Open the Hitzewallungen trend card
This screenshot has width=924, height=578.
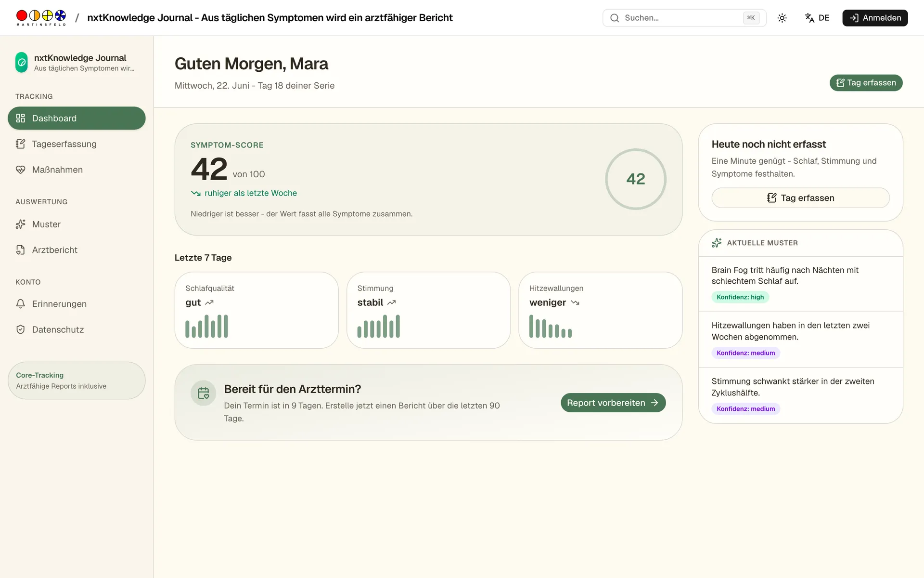point(600,310)
